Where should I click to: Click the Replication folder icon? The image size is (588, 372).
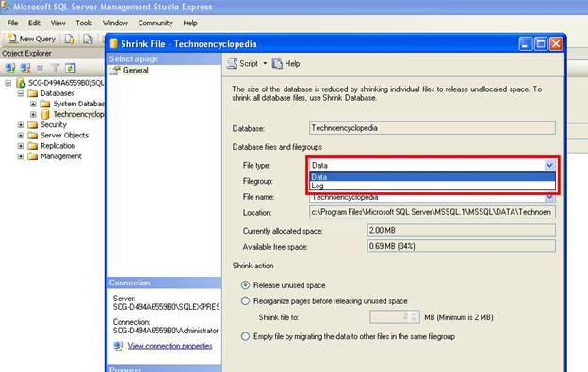[33, 146]
